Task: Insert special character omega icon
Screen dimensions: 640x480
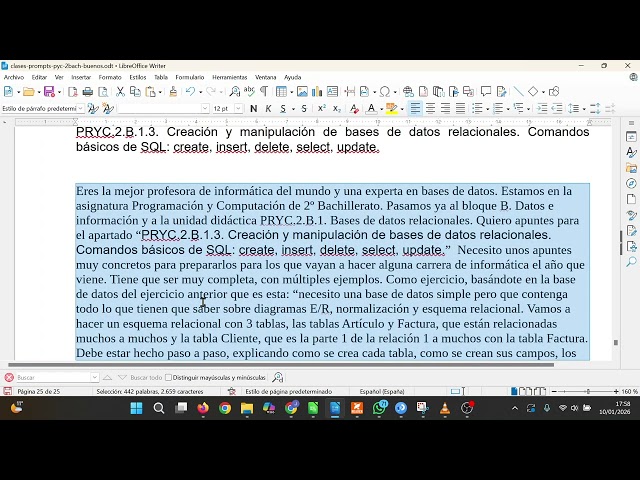Action: [384, 92]
